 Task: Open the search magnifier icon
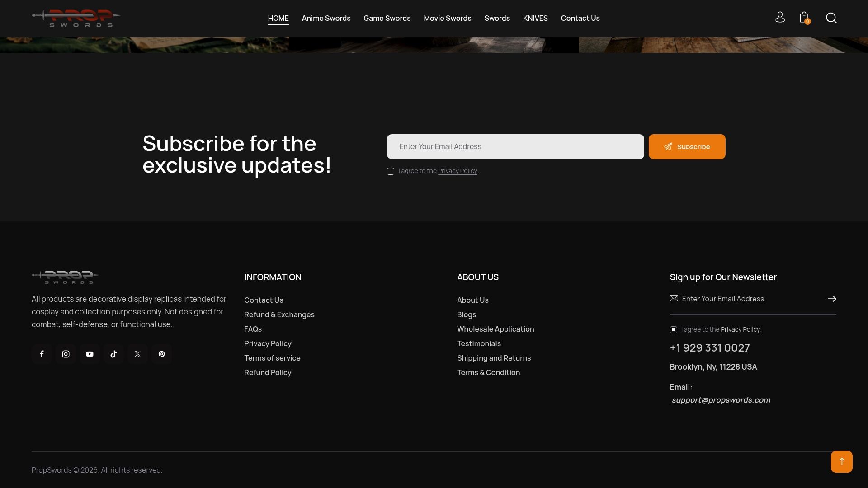(x=831, y=18)
